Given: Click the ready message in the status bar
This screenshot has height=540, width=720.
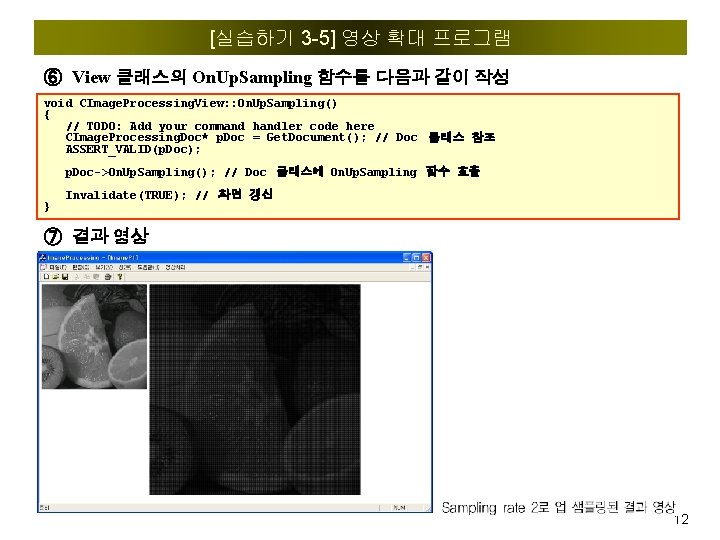Looking at the screenshot, I should [x=45, y=508].
